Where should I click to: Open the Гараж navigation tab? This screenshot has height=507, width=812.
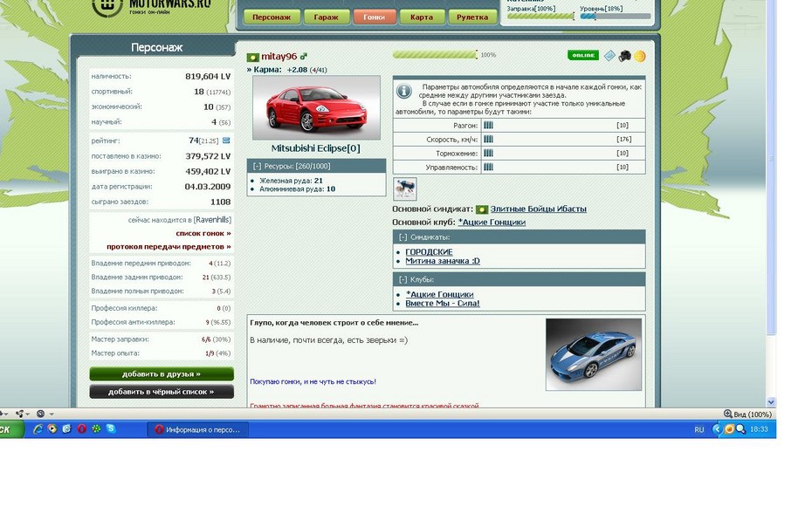pyautogui.click(x=326, y=17)
